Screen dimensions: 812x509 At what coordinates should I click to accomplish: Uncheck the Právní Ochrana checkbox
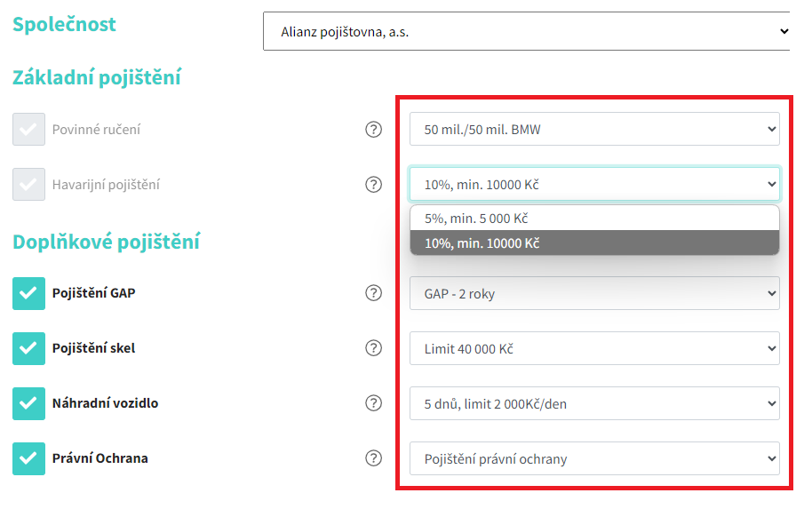click(28, 458)
